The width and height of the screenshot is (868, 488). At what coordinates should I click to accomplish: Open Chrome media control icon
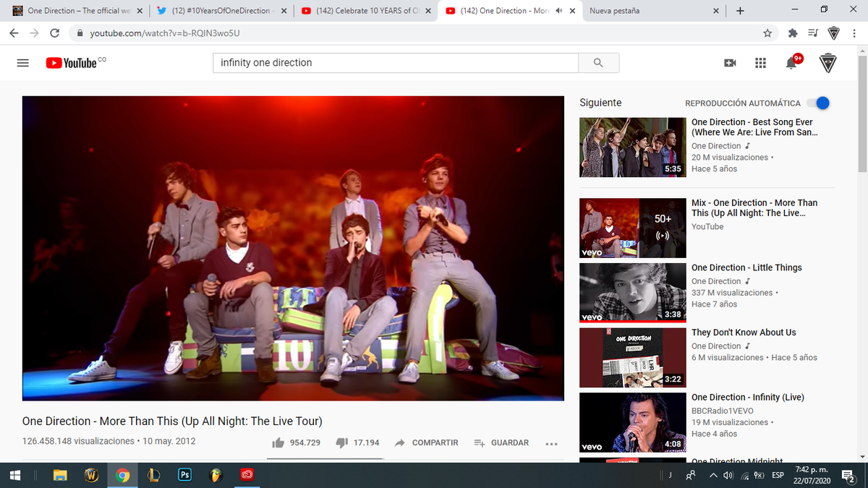click(x=812, y=33)
